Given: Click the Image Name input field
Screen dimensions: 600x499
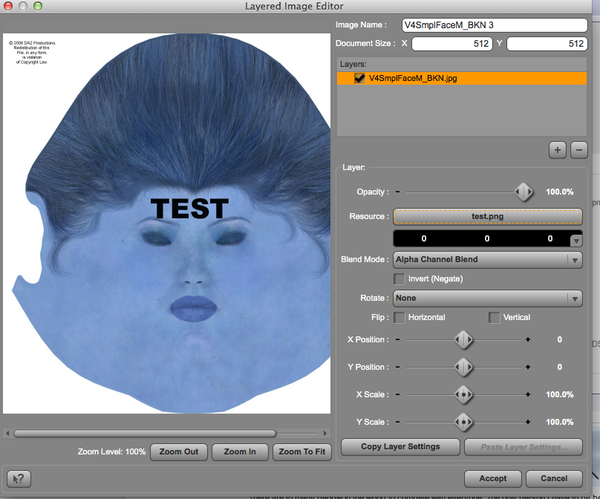Looking at the screenshot, I should coord(494,25).
